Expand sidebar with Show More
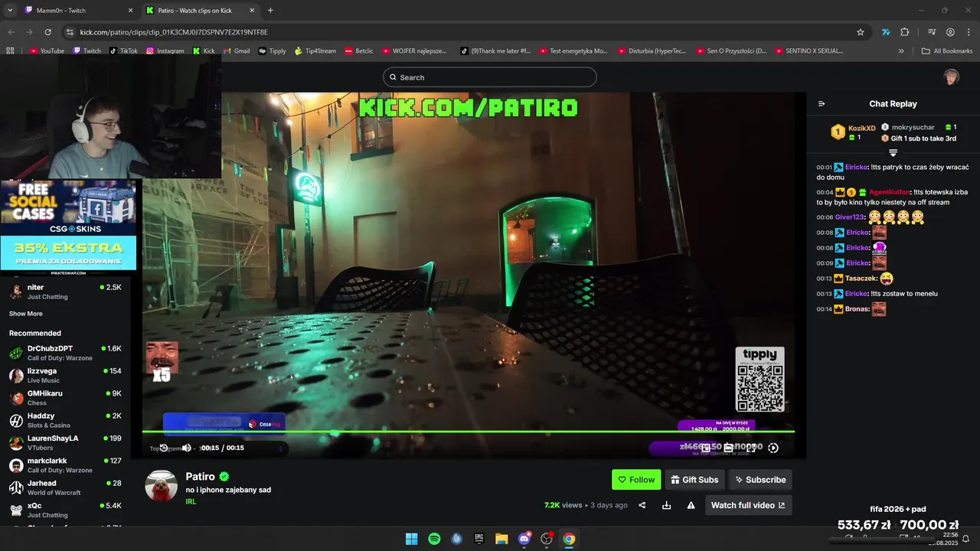 coord(26,314)
